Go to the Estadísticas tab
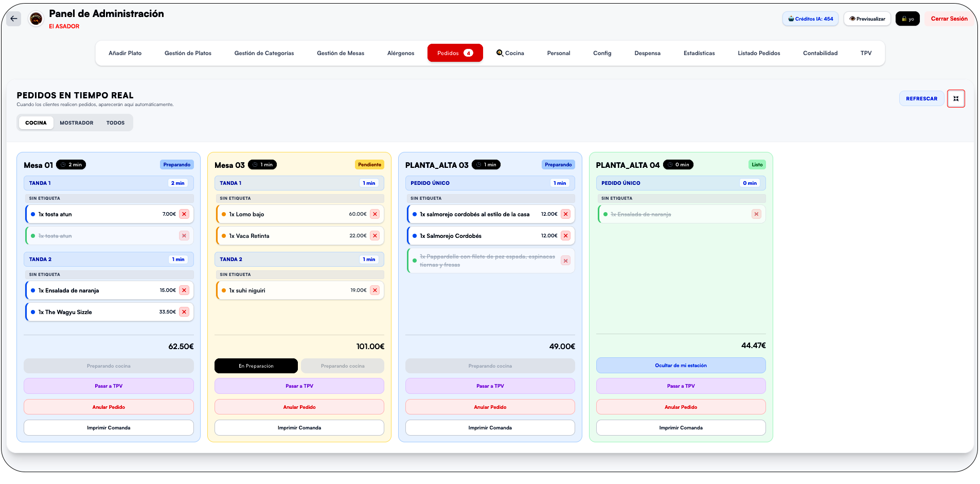Viewport: 980px width, 484px height. 699,53
